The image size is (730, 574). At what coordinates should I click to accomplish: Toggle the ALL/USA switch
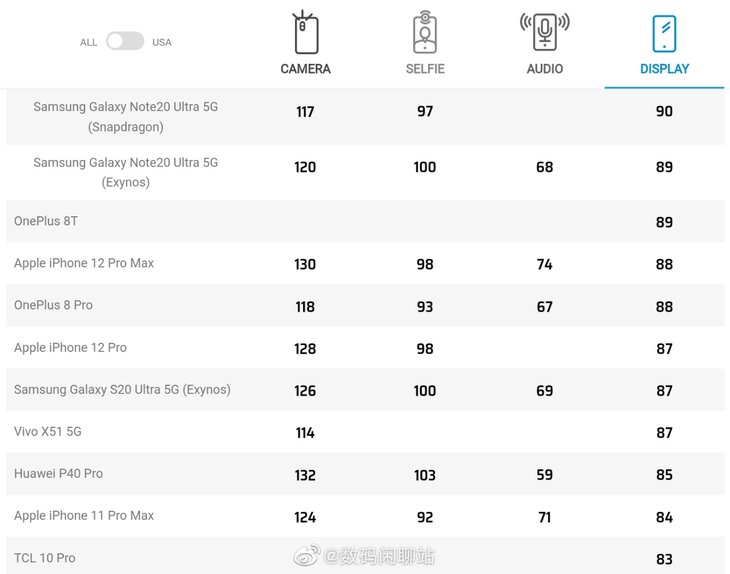[x=125, y=41]
